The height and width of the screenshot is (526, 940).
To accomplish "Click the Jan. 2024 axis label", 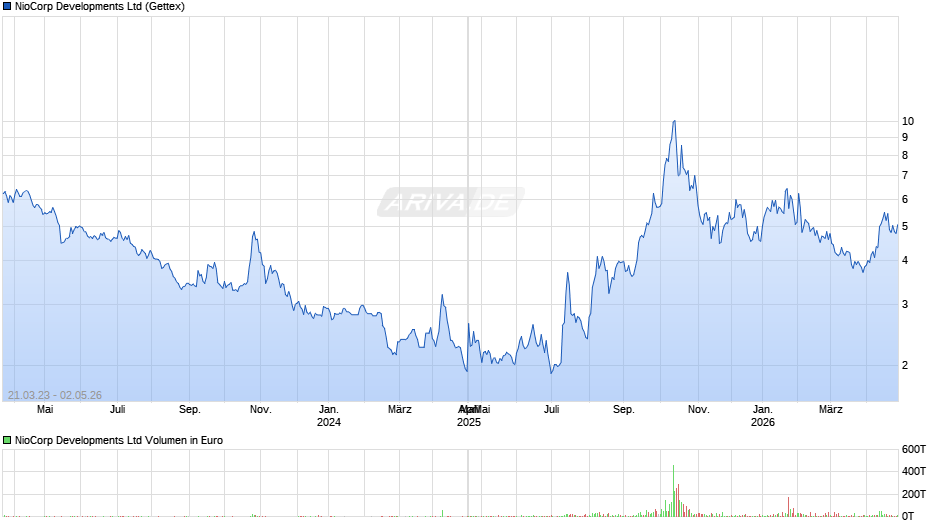I will coord(329,416).
